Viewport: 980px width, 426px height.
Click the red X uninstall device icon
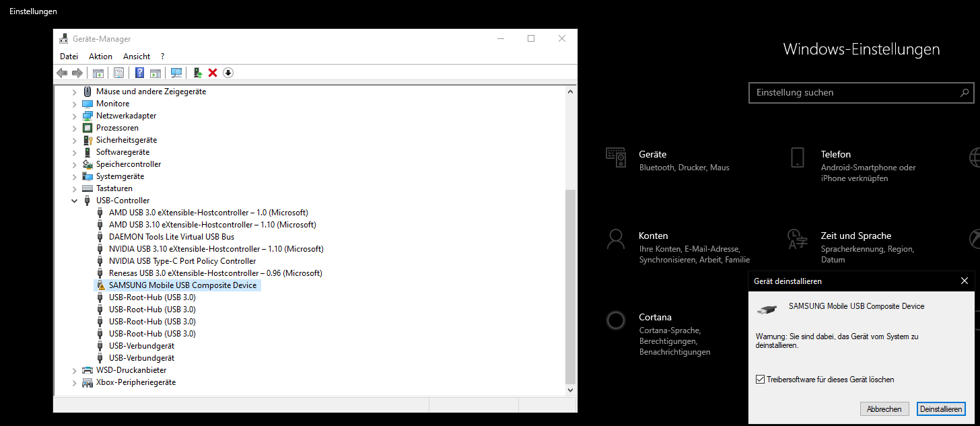click(213, 73)
